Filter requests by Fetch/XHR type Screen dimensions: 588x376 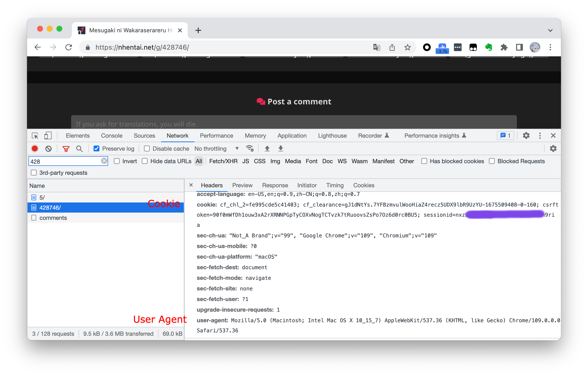click(x=223, y=161)
